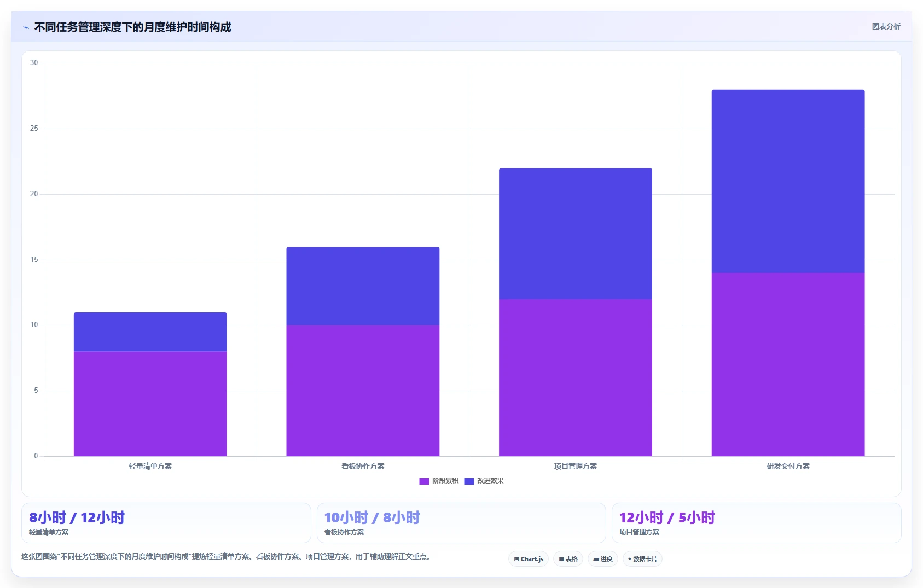923x588 pixels.
Task: Click the blue 改进效果 legend swatch
Action: [469, 481]
